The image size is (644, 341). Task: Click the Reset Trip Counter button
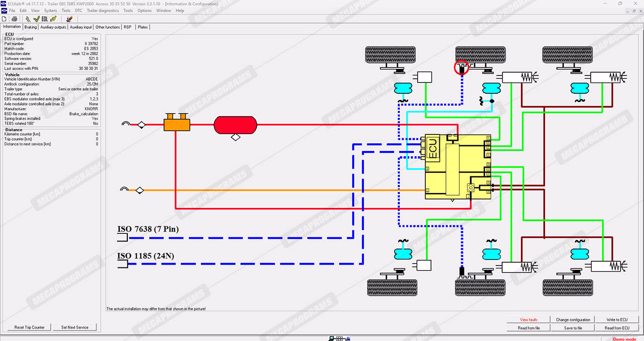coord(29,327)
